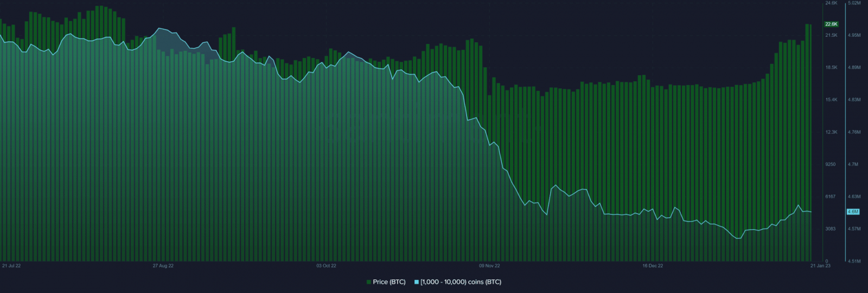This screenshot has height=293, width=868.
Task: Click the 4.83M coins axis tick
Action: pos(854,100)
